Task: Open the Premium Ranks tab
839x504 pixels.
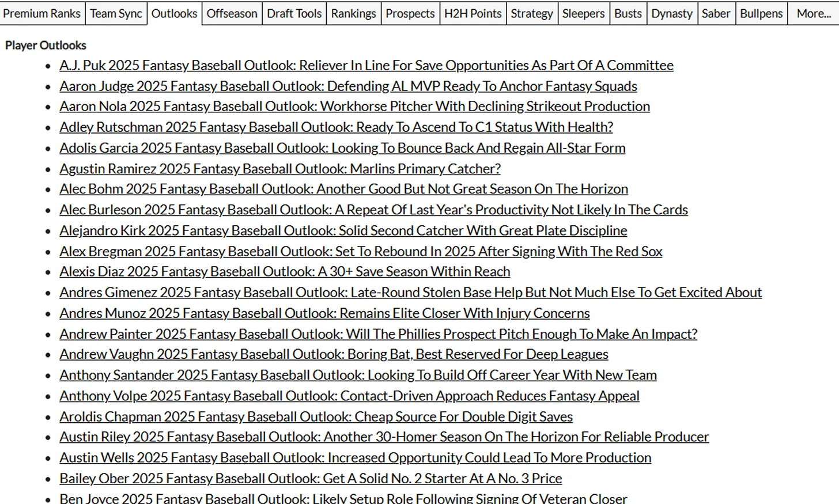Action: [x=42, y=13]
